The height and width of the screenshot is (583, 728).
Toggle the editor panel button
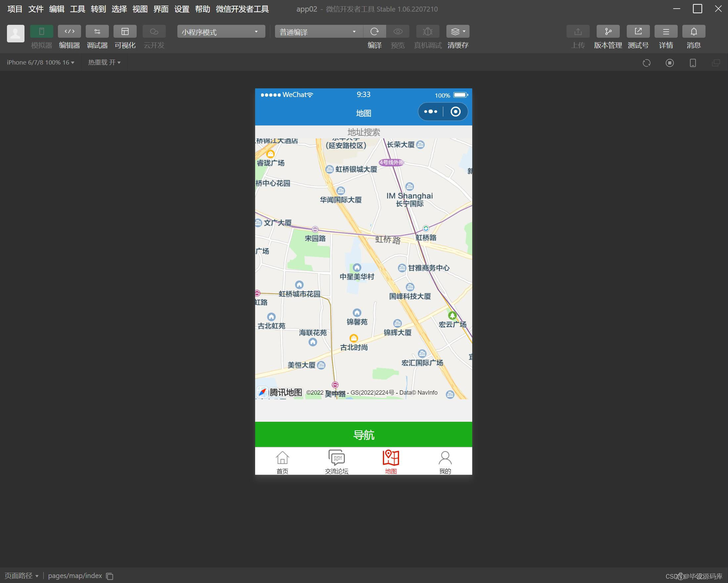click(69, 31)
